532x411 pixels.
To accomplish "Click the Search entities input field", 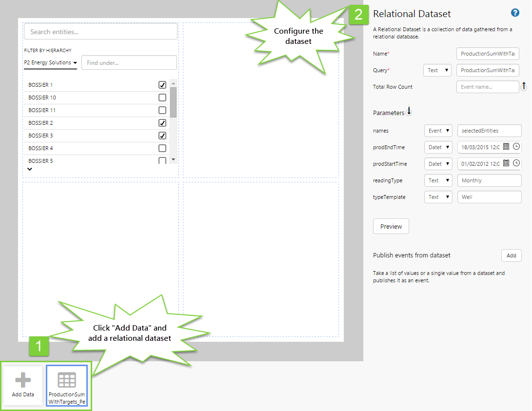I will [x=100, y=32].
